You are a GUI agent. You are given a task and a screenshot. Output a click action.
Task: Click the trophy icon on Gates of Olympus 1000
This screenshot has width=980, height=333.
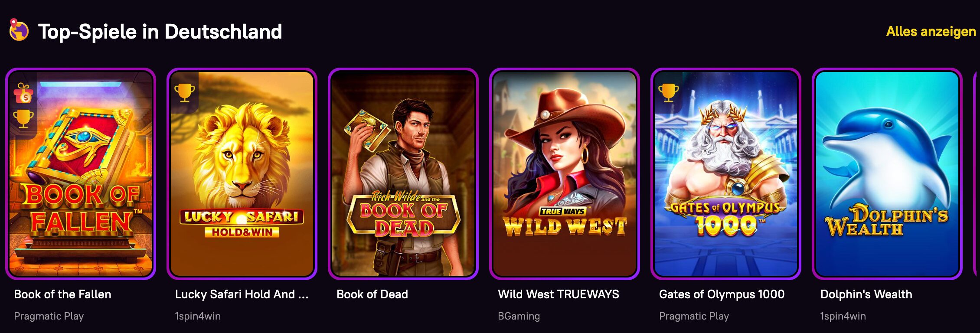tap(668, 93)
